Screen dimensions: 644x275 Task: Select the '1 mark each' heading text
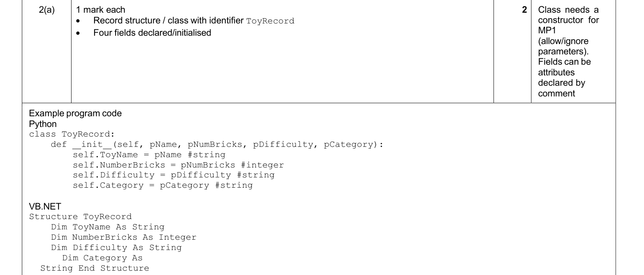click(x=101, y=10)
